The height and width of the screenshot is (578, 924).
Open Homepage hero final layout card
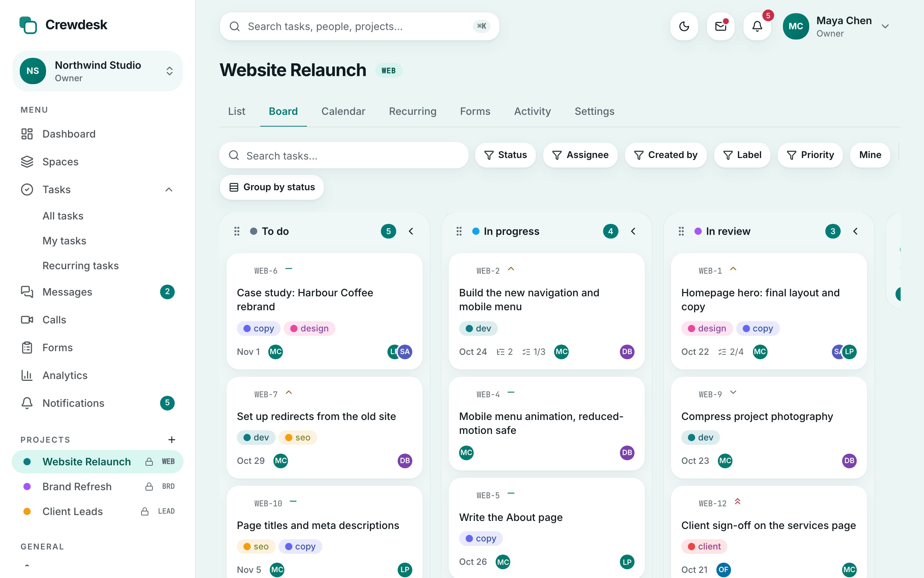[769, 311]
